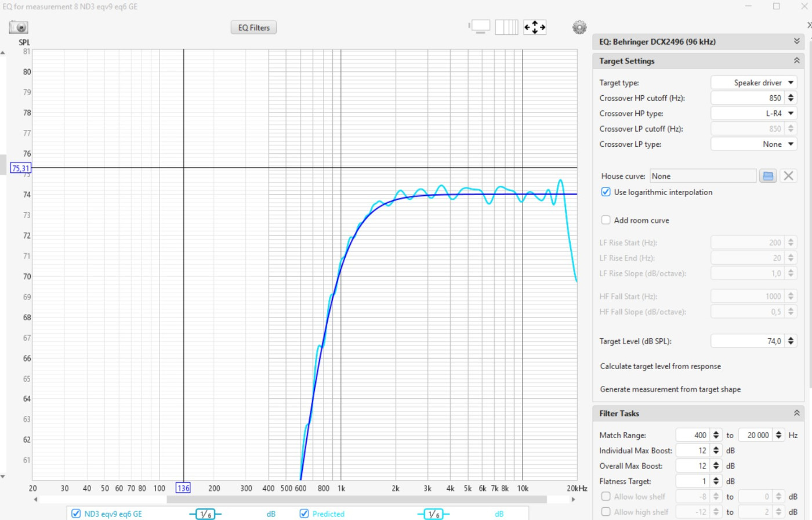Click the scrollbars toggle monitor icon
Viewport: 812px width, 520px height.
point(480,27)
